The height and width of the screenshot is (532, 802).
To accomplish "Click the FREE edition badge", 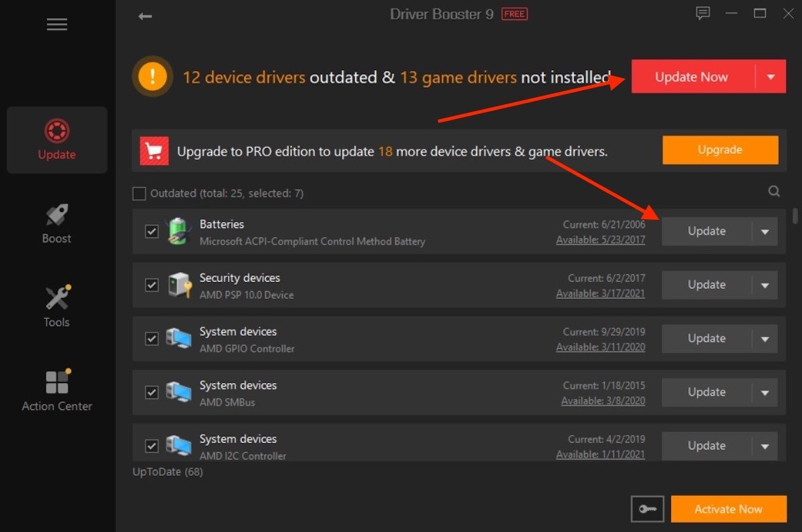I will point(515,14).
